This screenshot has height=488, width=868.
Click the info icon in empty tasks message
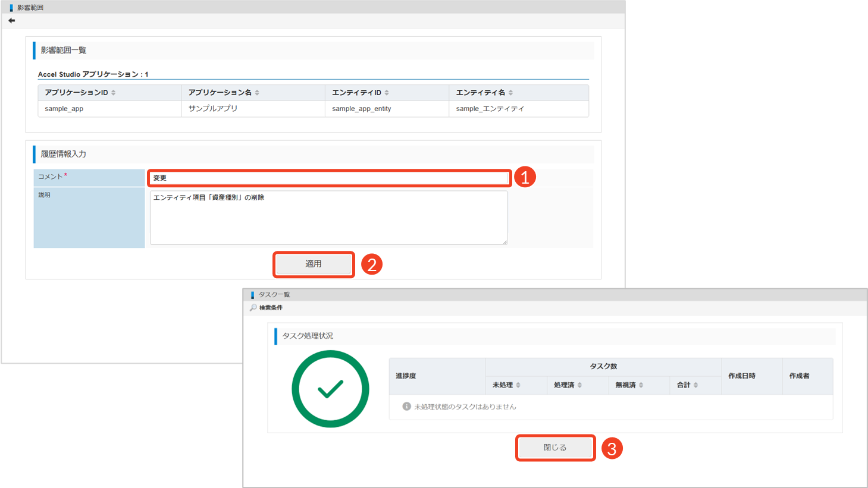[406, 407]
